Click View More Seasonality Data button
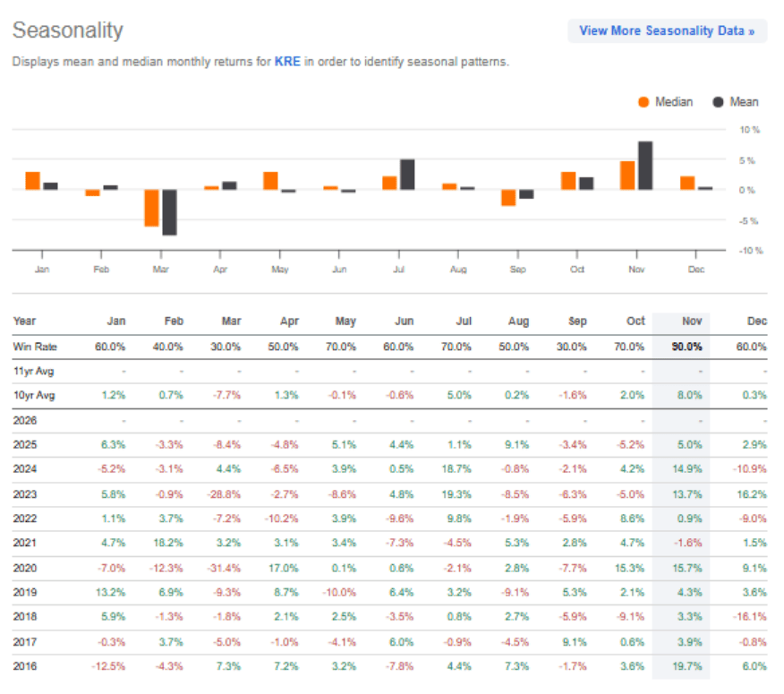 [667, 30]
